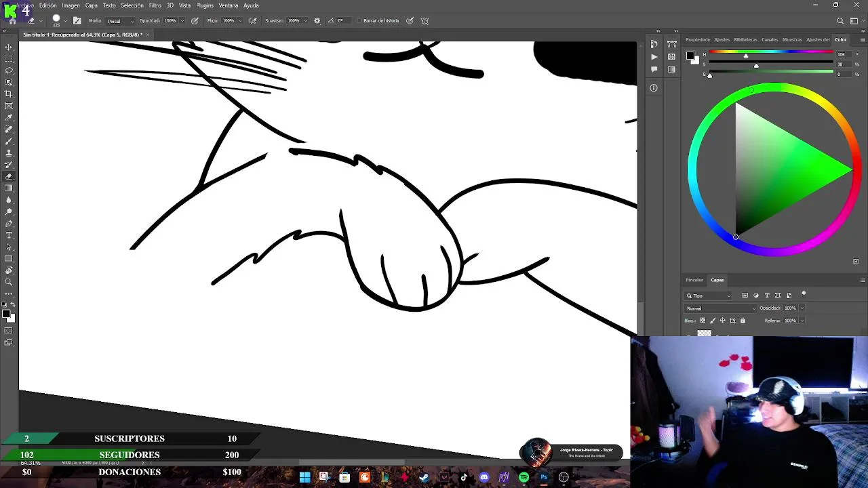Select the Pen tool

(x=9, y=224)
